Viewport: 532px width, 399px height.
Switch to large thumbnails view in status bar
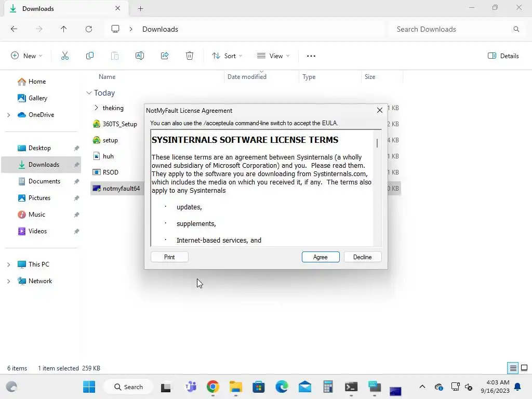[x=524, y=368]
